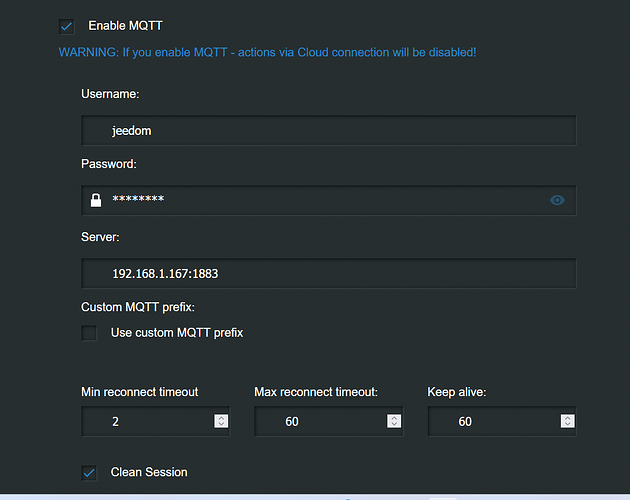Image resolution: width=630 pixels, height=500 pixels.
Task: Focus the Username field containing jeedom
Action: tap(328, 131)
